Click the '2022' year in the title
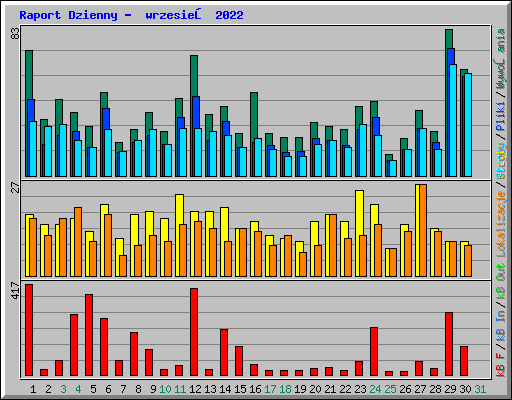The image size is (512, 400). (x=229, y=15)
